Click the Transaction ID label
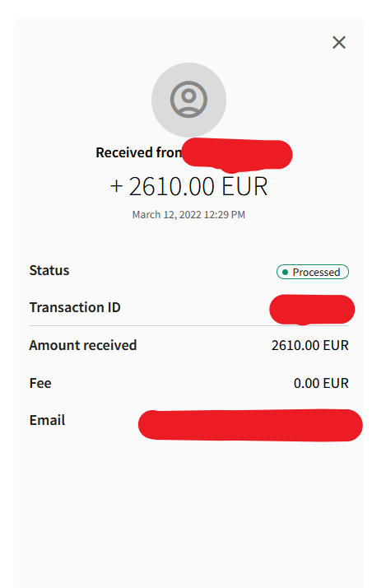 point(75,307)
